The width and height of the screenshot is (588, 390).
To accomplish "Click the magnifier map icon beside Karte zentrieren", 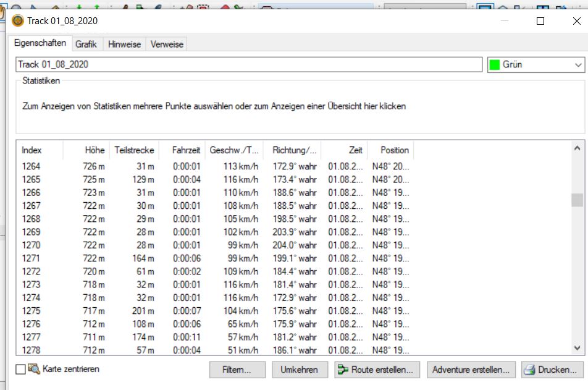I will pos(34,369).
